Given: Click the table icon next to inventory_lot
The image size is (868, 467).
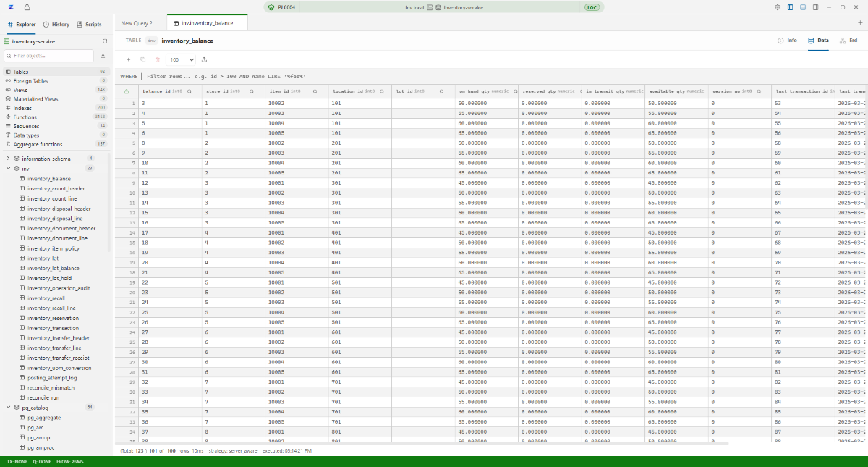Looking at the screenshot, I should tap(22, 258).
